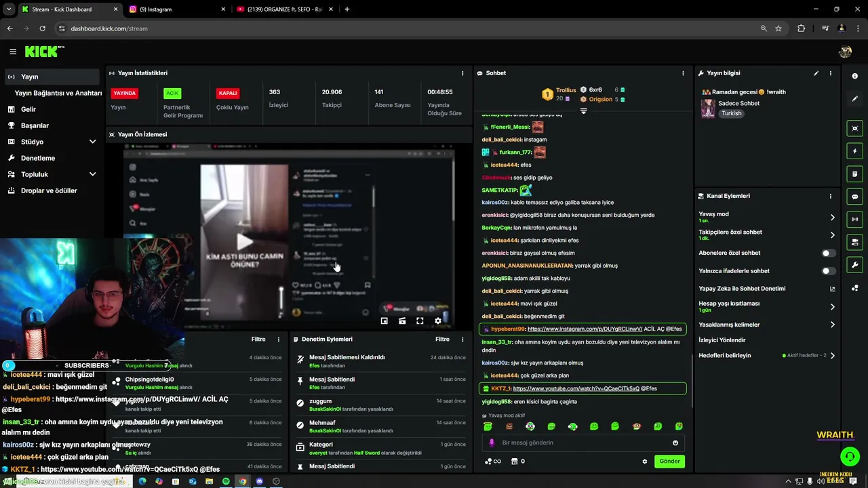
Task: Click the AÇIK partner program badge
Action: (172, 93)
